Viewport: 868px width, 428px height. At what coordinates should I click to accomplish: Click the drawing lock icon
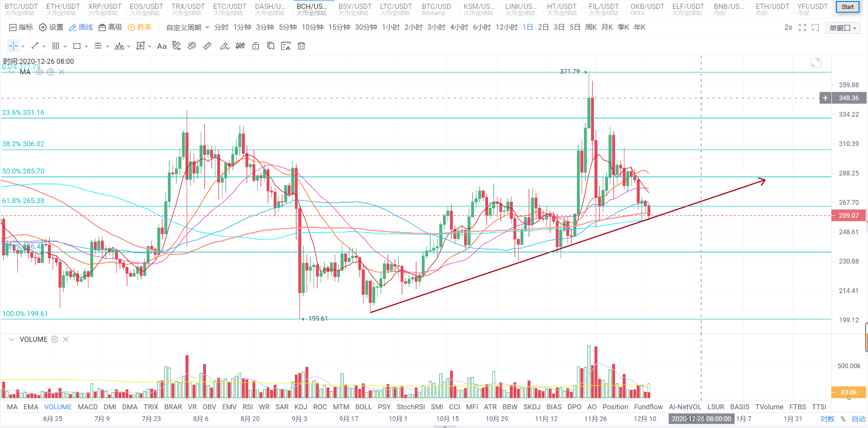pyautogui.click(x=256, y=46)
